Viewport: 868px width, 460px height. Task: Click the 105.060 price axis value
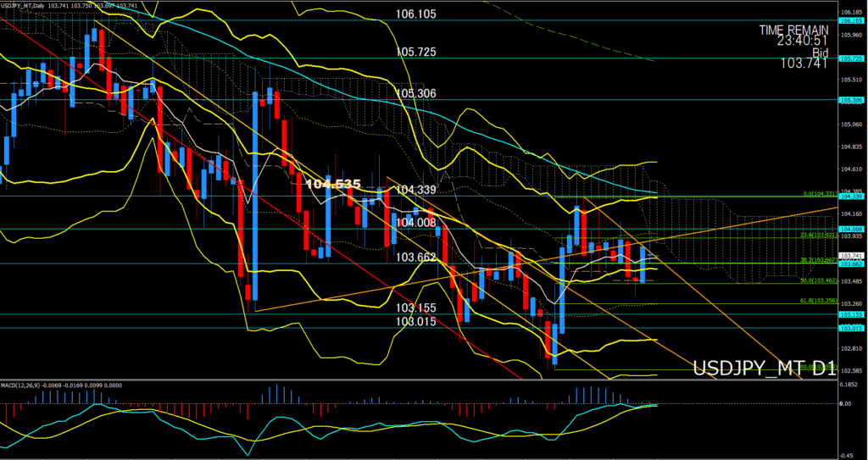853,124
